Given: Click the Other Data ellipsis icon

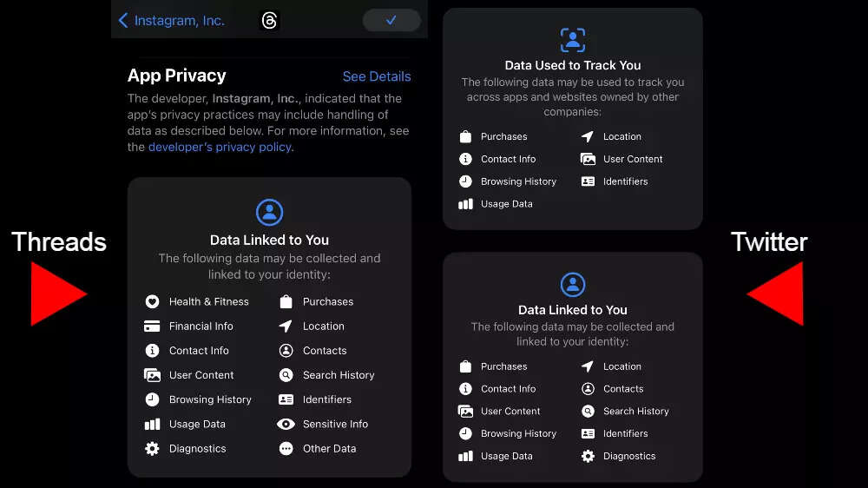Looking at the screenshot, I should [x=286, y=449].
